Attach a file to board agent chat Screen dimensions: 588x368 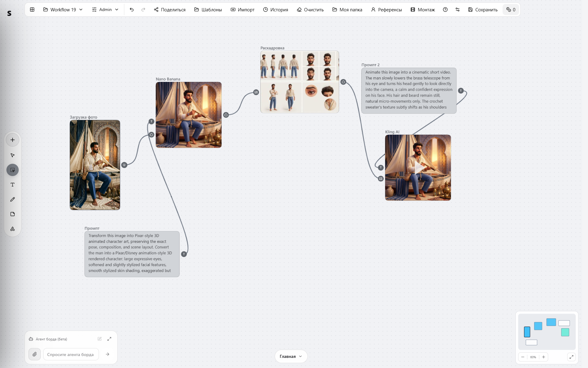(x=35, y=354)
